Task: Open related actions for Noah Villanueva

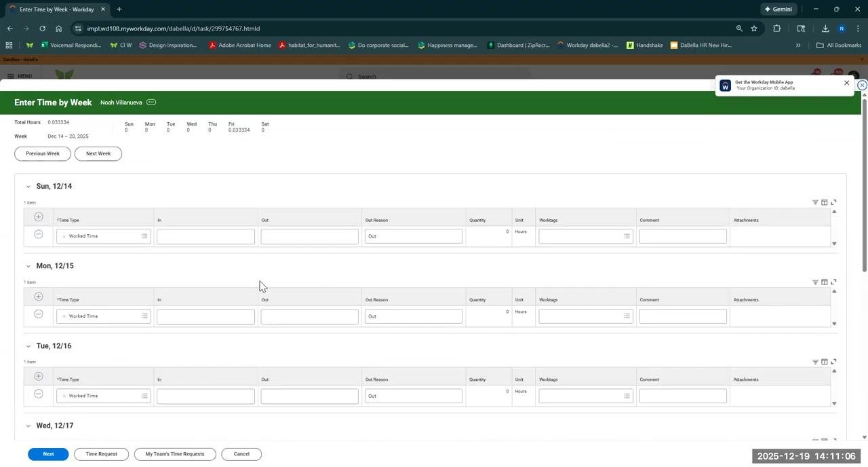Action: pos(151,102)
